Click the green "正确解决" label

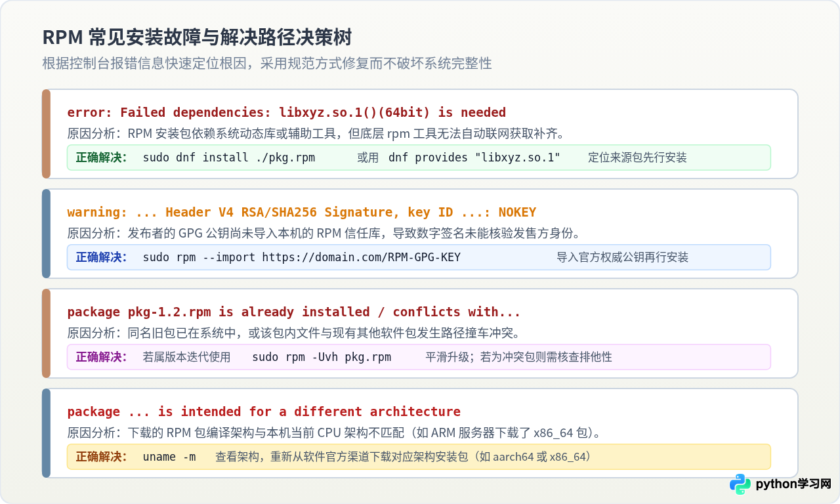(102, 157)
